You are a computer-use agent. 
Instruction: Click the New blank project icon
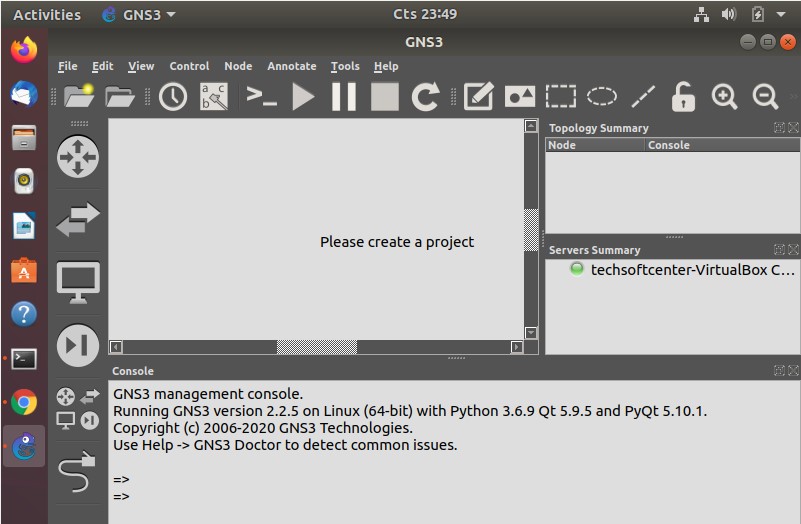click(x=79, y=96)
